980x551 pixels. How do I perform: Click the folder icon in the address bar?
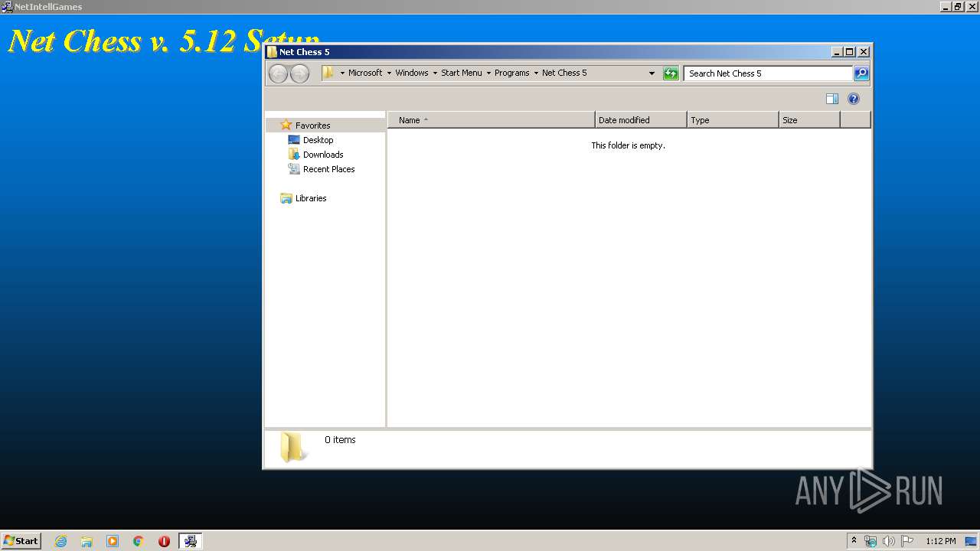pyautogui.click(x=328, y=73)
